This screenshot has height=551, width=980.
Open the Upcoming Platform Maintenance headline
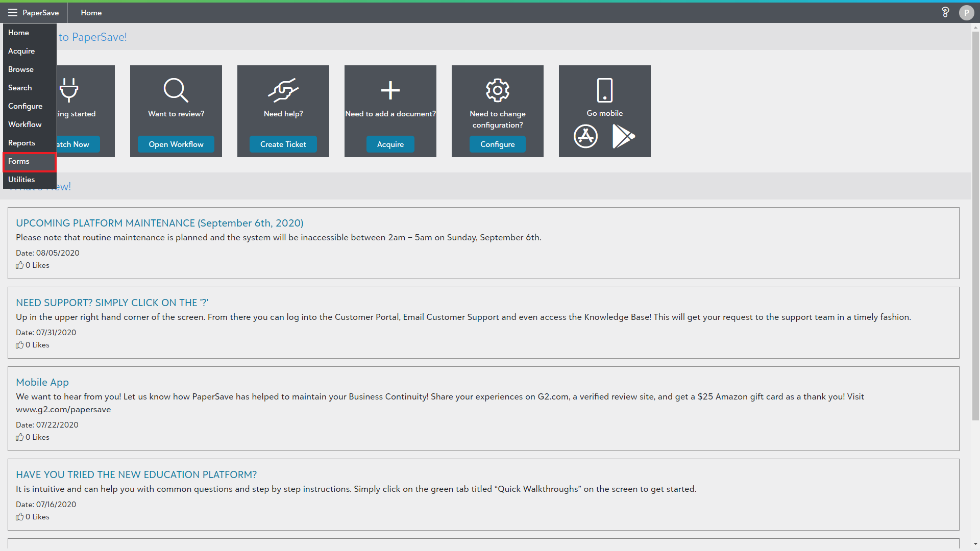160,223
